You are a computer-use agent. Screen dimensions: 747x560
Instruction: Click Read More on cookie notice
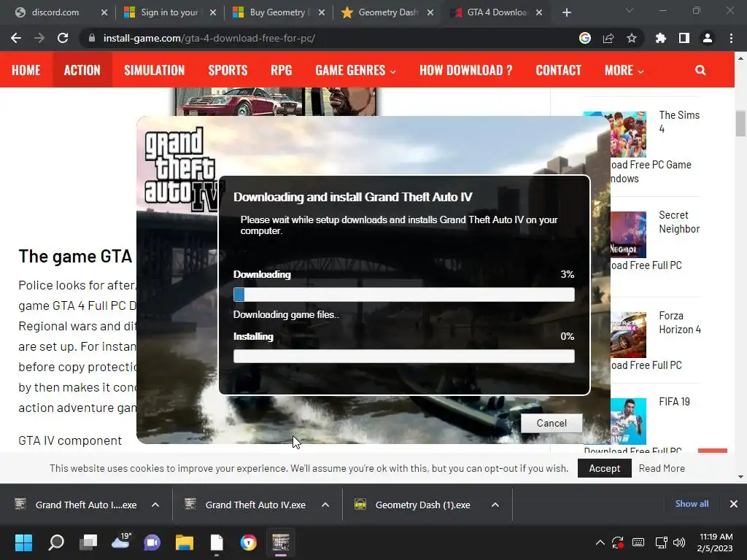point(662,468)
